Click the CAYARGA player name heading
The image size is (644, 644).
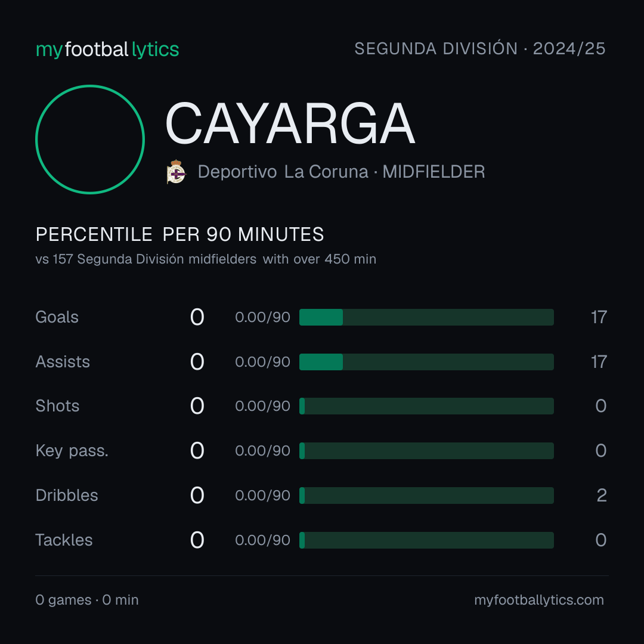[290, 123]
